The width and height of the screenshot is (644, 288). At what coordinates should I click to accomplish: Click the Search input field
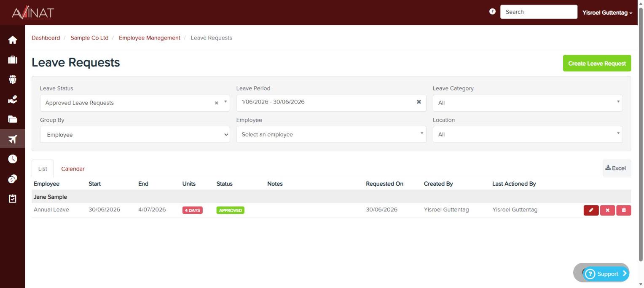pos(539,12)
